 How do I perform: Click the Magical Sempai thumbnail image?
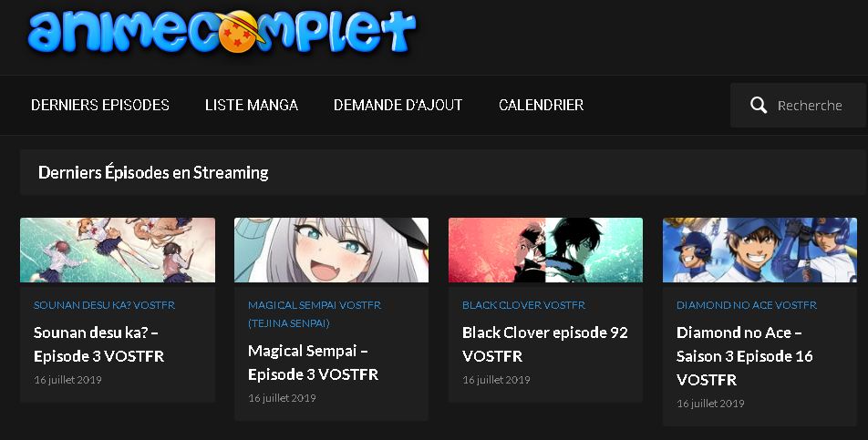[331, 250]
